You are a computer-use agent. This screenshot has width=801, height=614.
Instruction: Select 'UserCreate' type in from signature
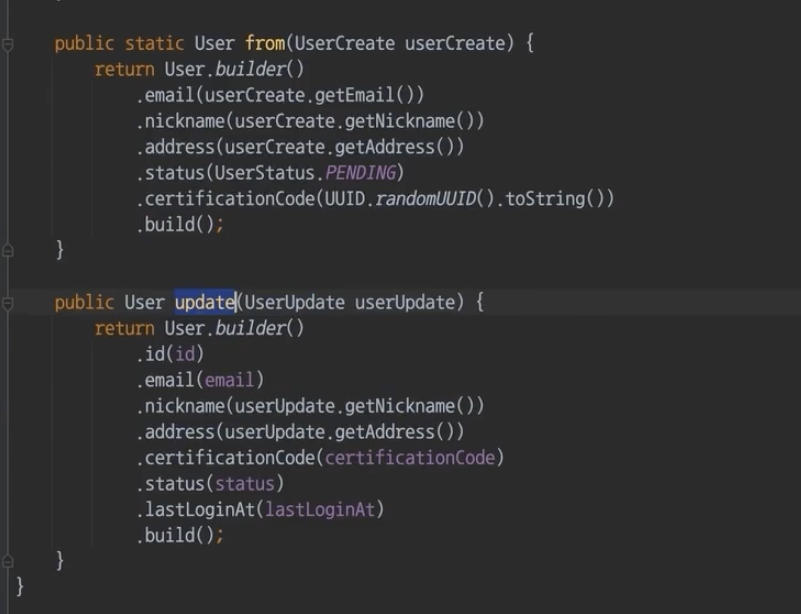[344, 43]
